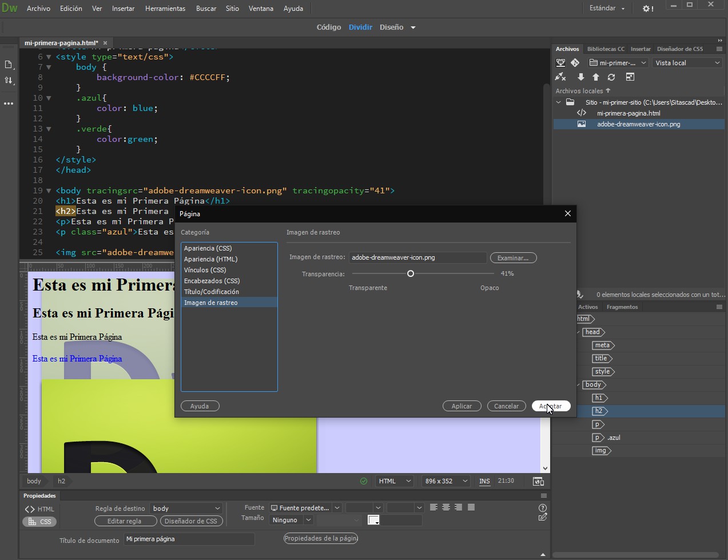Click the three dots sidebar icon
This screenshot has width=728, height=560.
pos(9,104)
